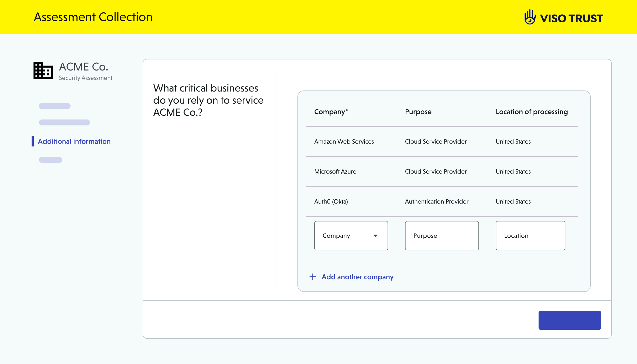Click the ACME Co. building icon
637x364 pixels.
point(43,70)
